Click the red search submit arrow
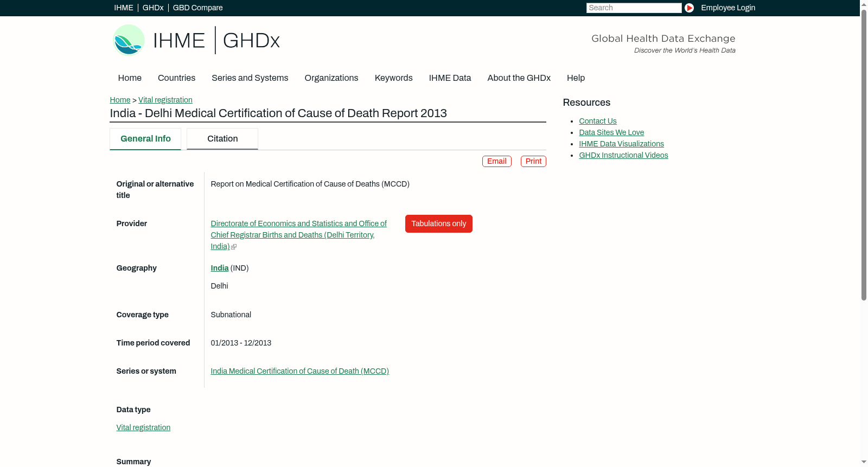Screen dimensions: 868x467 689,8
